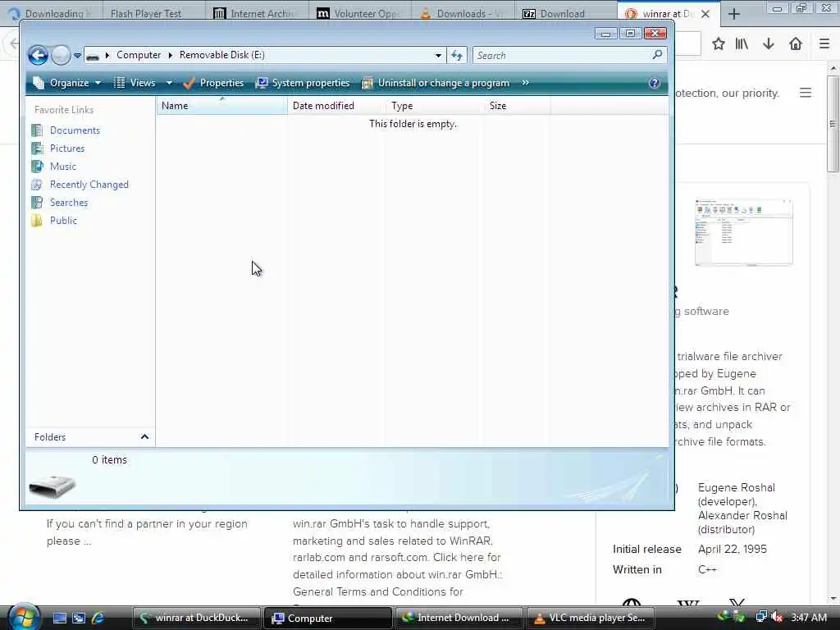
Task: Switch to 7z Download browser tab
Action: coord(566,14)
